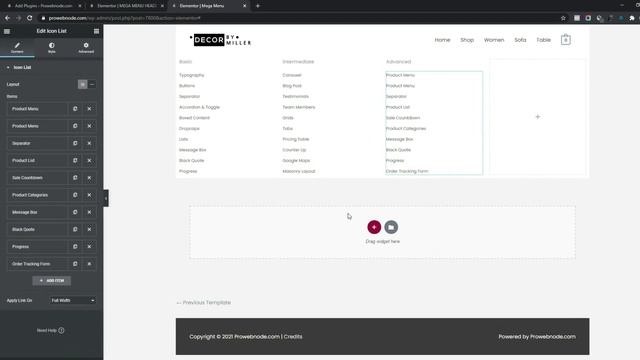The image size is (640, 360).
Task: Open the widgets grid panel icon
Action: point(96,31)
